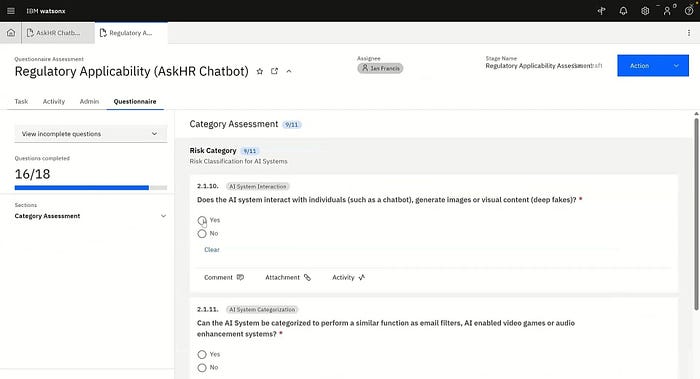This screenshot has width=700, height=379.
Task: Click the Activity icon for question 2.1.10
Action: coord(362,277)
